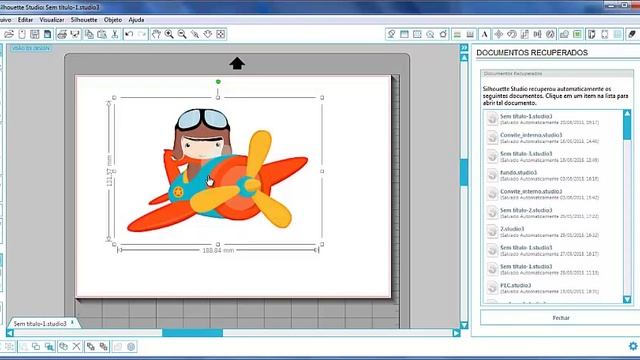640x360 pixels.
Task: Click the green rotation handle above the airplane
Action: [x=218, y=82]
